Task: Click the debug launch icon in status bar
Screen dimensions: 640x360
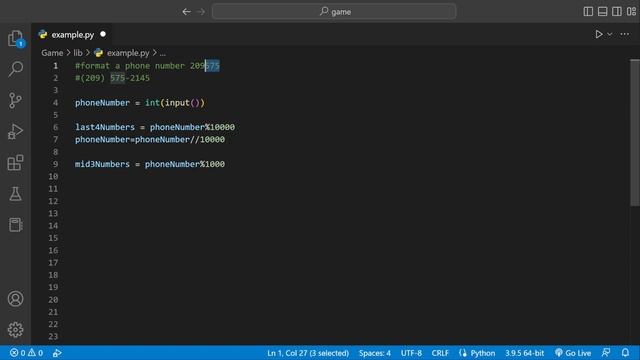Action: (57, 353)
